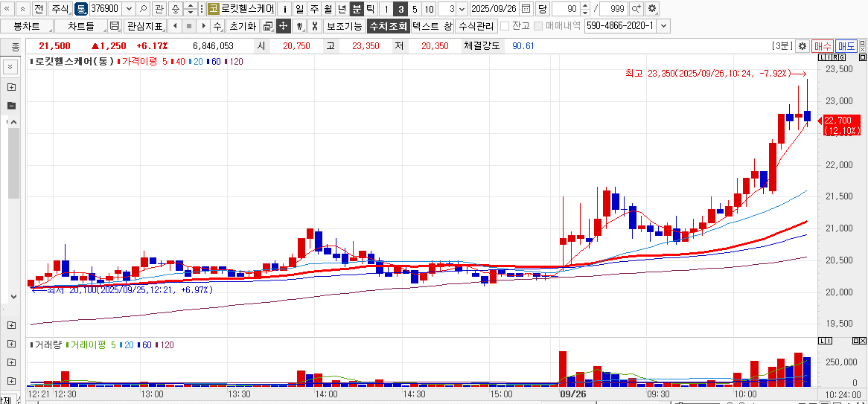
Task: Click the red 매수 buy button
Action: pos(823,46)
